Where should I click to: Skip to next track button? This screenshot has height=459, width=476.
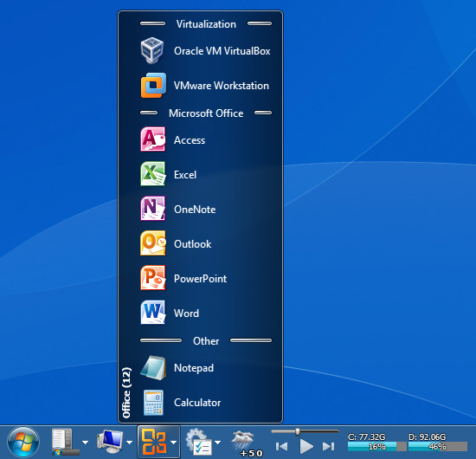coord(328,446)
